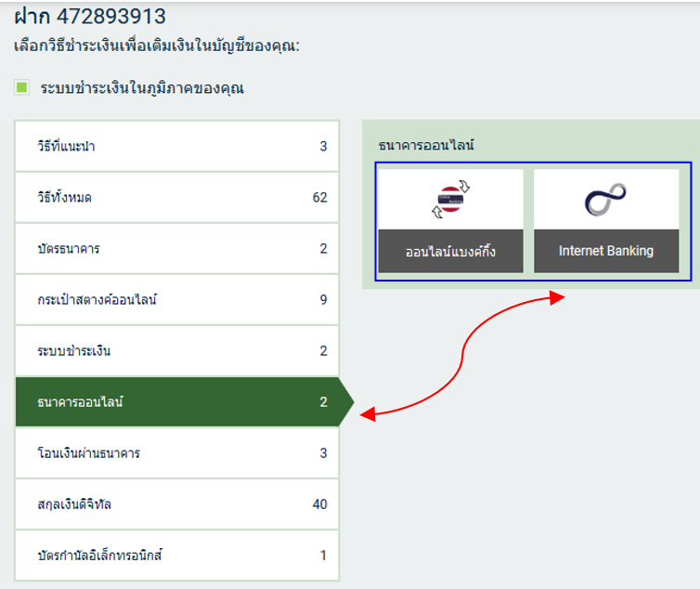Click the deposit heading ฝาก 472893913
The image size is (700, 589).
pyautogui.click(x=90, y=17)
